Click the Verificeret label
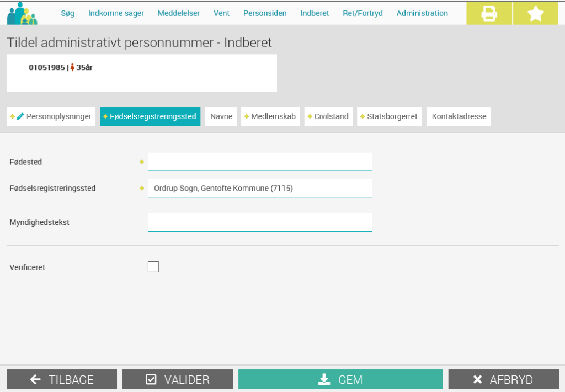Viewport: 565px width, 392px height. (28, 267)
